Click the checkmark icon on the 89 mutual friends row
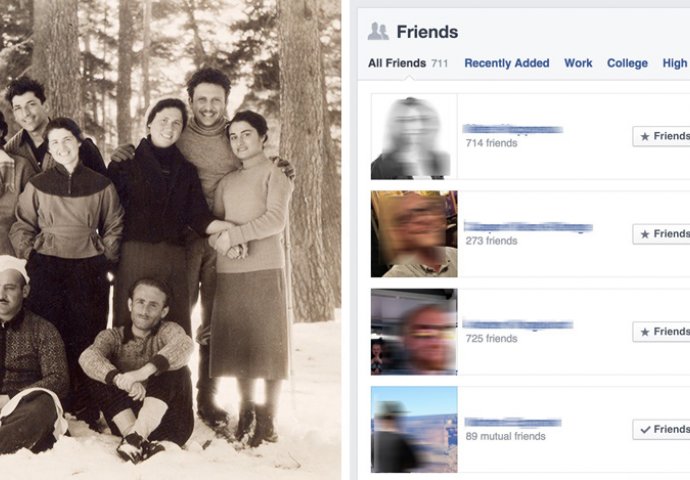The width and height of the screenshot is (690, 480). click(645, 430)
